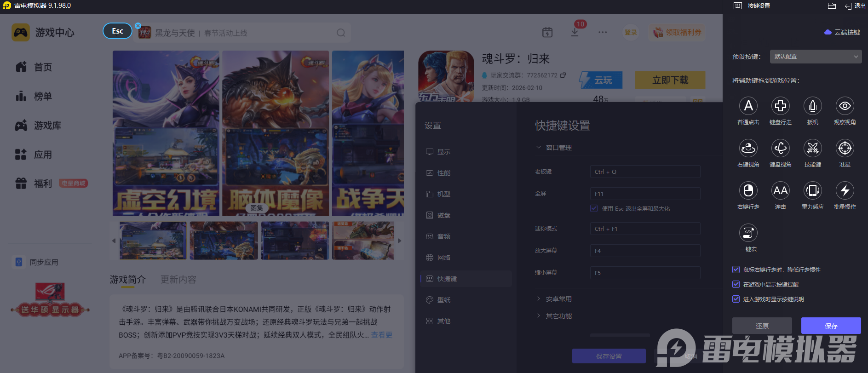Open the 机型 settings tab
The width and height of the screenshot is (868, 373).
coord(466,194)
